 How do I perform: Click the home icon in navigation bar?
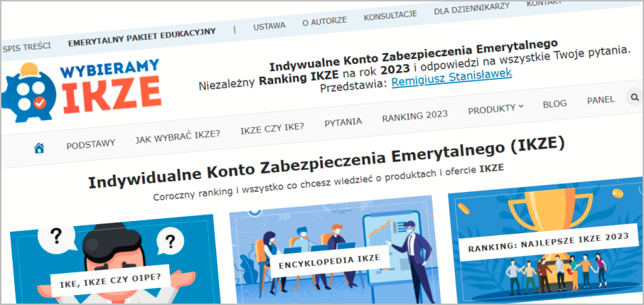click(x=39, y=148)
